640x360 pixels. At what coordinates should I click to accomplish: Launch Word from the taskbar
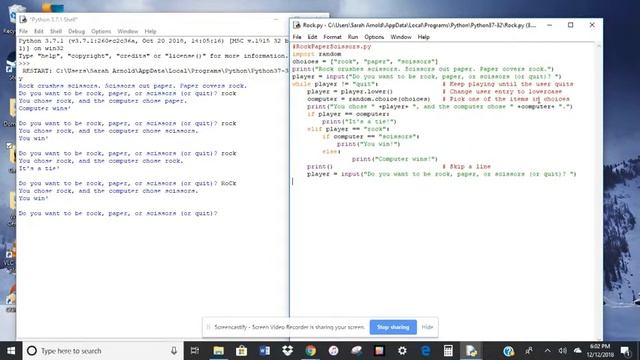click(x=264, y=351)
